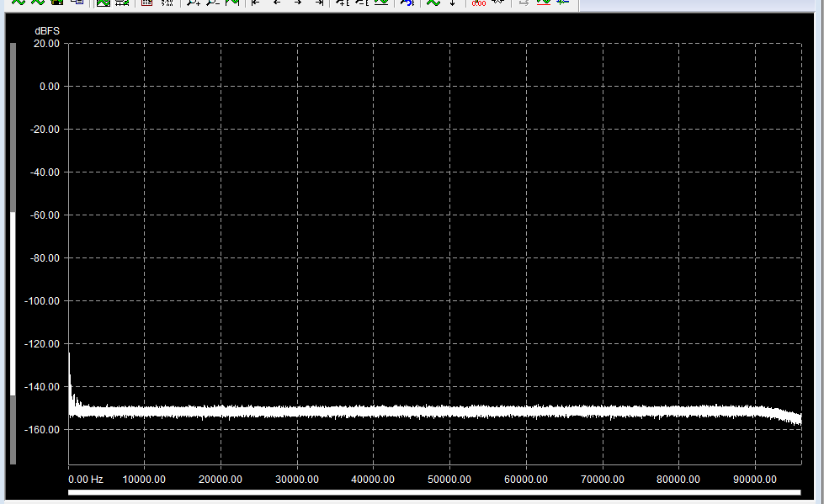Click the -40.00 level label
The image size is (824, 504).
(45, 172)
